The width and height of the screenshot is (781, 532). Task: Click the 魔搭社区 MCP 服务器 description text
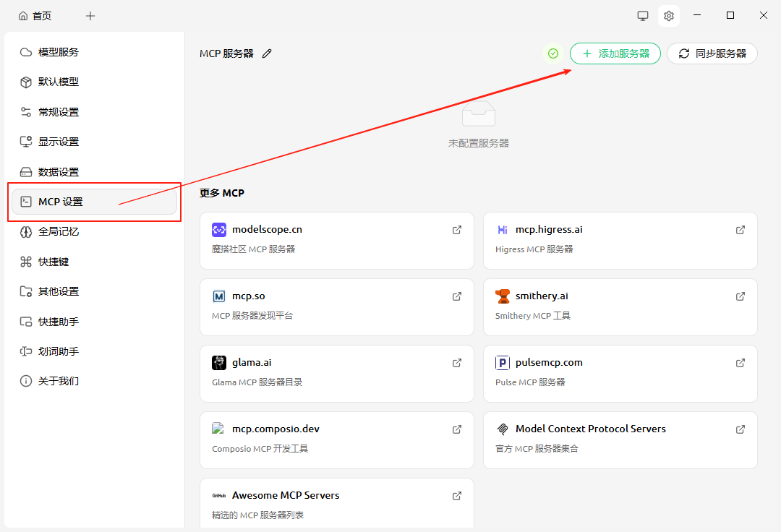pos(254,249)
